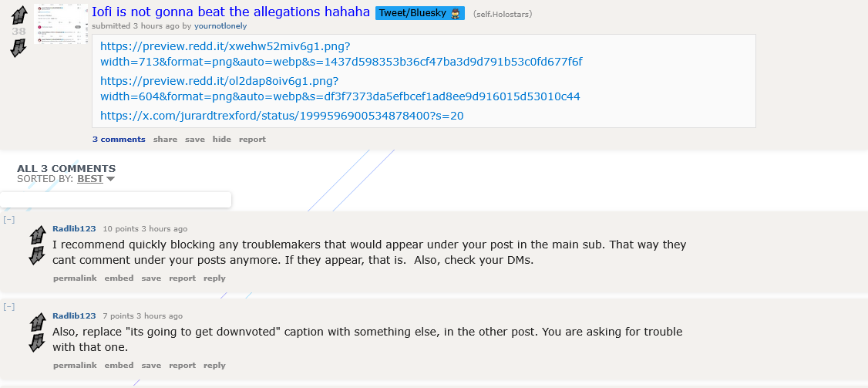Click the post's 3 comments link

[x=119, y=140]
